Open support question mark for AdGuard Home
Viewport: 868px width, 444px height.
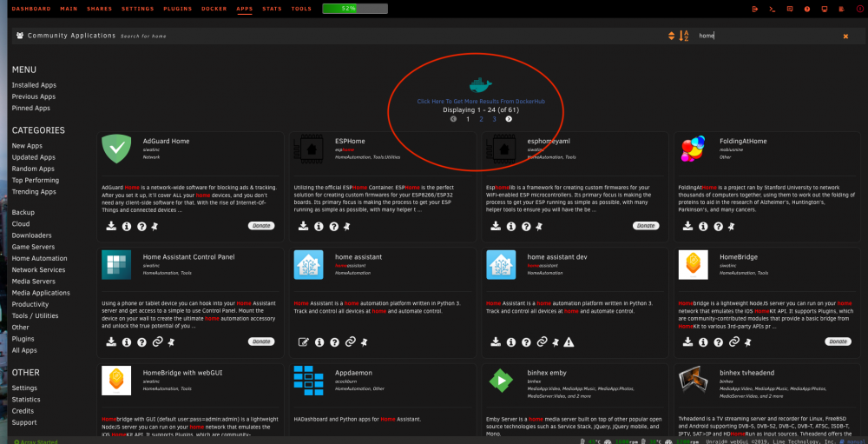pyautogui.click(x=141, y=226)
